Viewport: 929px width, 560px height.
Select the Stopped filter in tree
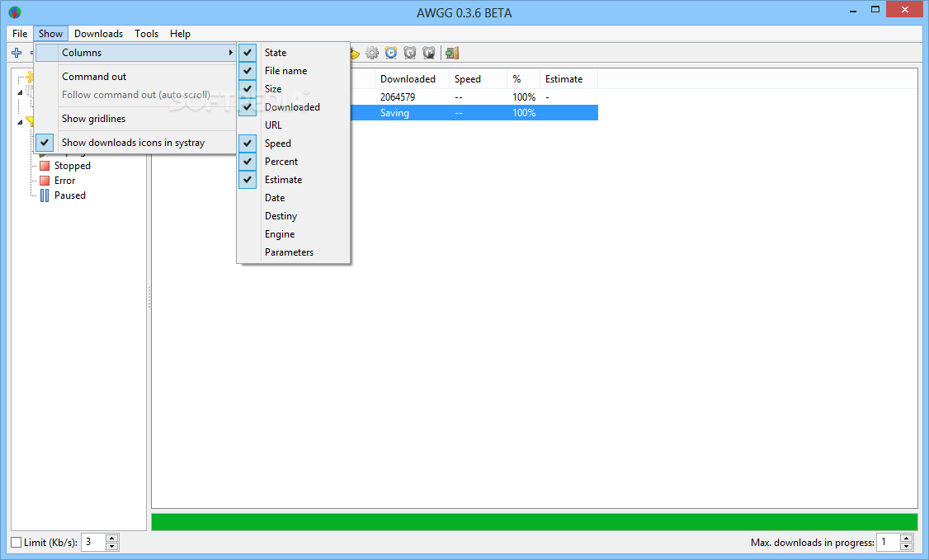[x=73, y=166]
